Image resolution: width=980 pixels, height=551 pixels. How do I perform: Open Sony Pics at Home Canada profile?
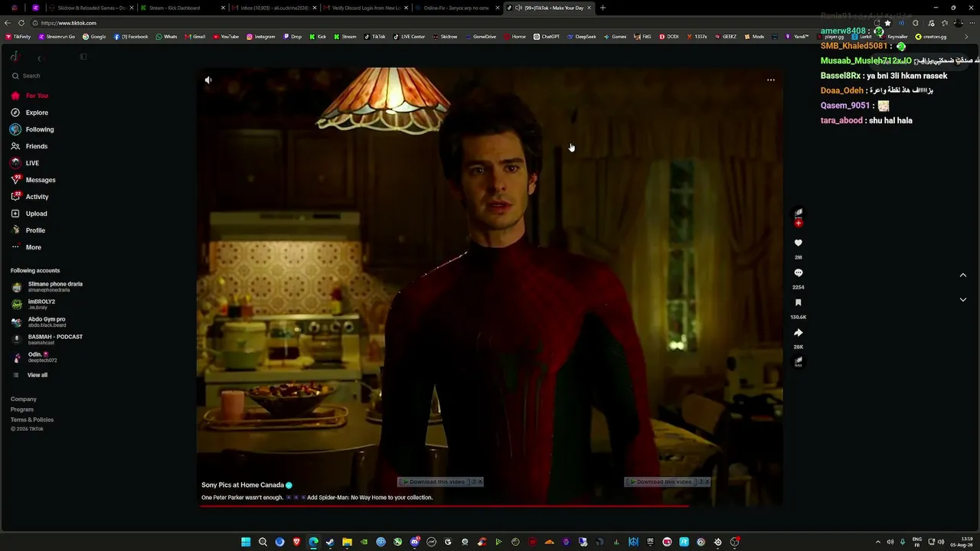click(x=243, y=485)
